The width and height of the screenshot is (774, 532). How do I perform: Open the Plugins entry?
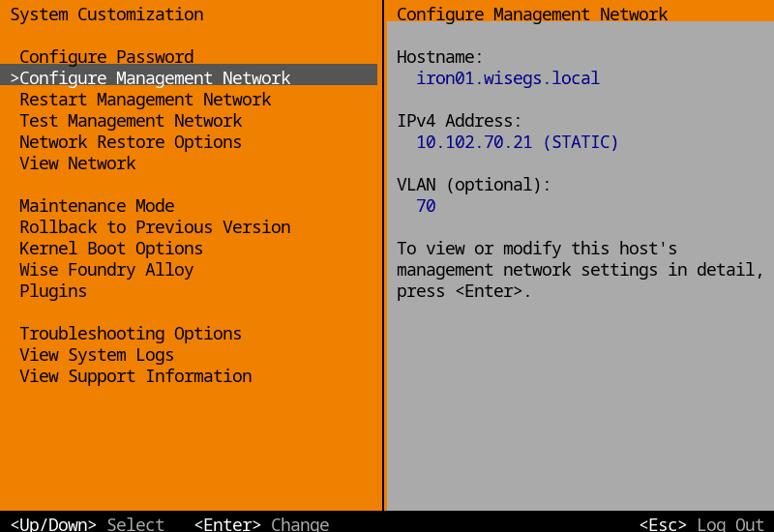click(53, 291)
